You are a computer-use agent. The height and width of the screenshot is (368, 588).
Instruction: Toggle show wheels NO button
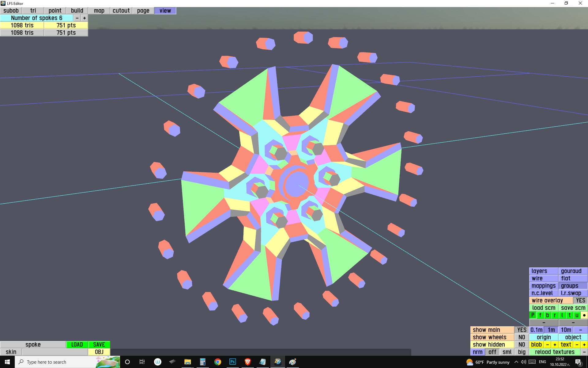click(x=522, y=337)
